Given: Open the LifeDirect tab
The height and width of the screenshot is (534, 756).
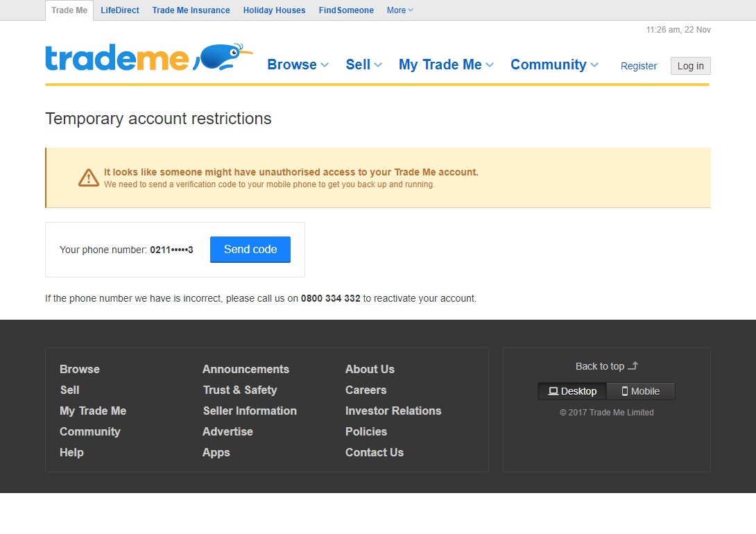Looking at the screenshot, I should [x=119, y=10].
